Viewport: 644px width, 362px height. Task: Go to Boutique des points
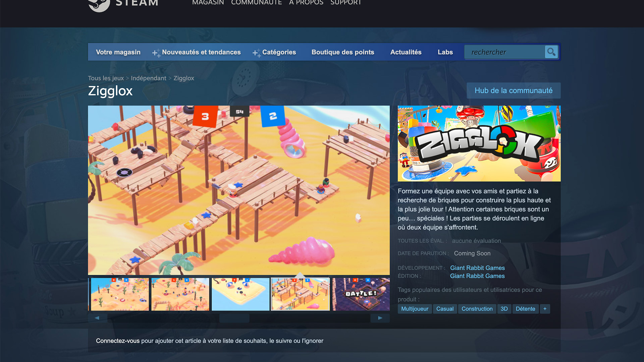click(x=343, y=52)
